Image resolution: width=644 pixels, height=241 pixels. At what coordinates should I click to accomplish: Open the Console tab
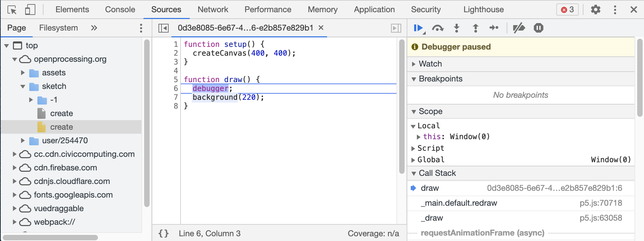coord(120,10)
